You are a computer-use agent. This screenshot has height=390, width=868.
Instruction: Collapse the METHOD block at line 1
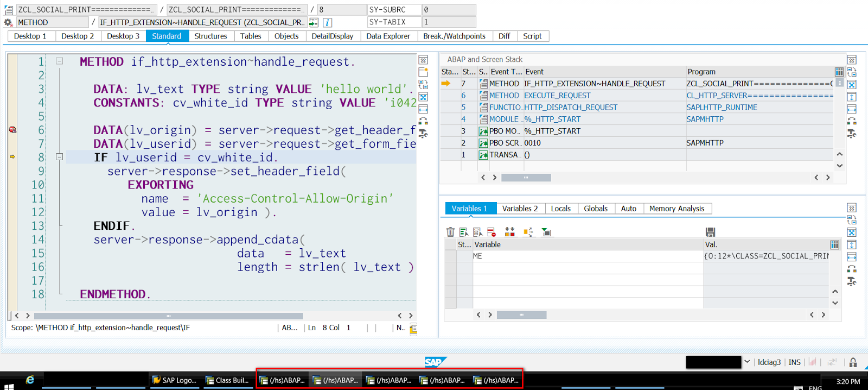coord(60,61)
